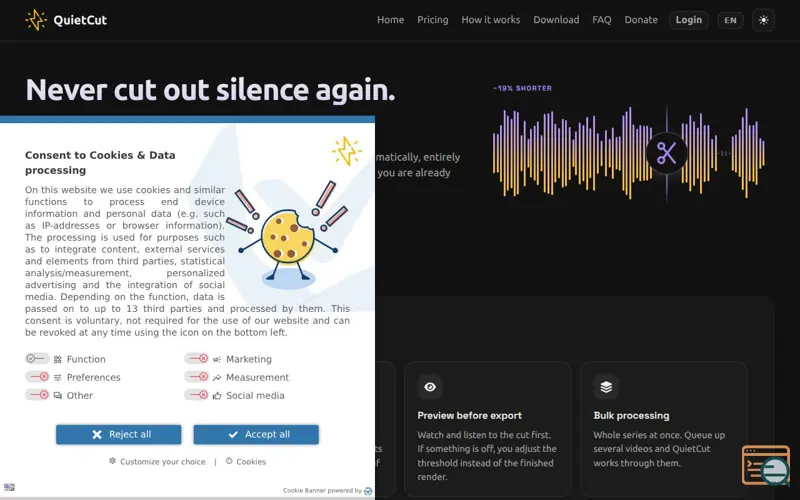Click the QuietCut brand name text
Viewport: 800px width, 500px height.
80,20
